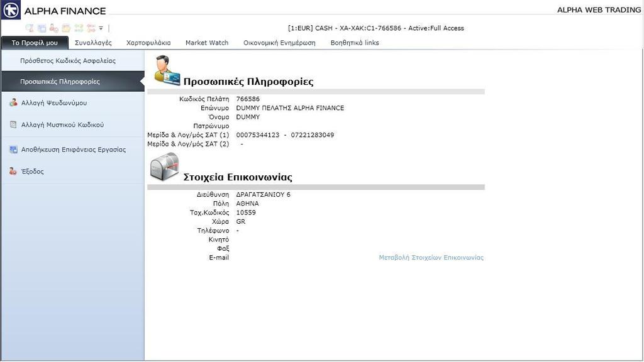Viewport: 644px width, 362px height.
Task: Click postal code value 10559
Action: (x=246, y=212)
